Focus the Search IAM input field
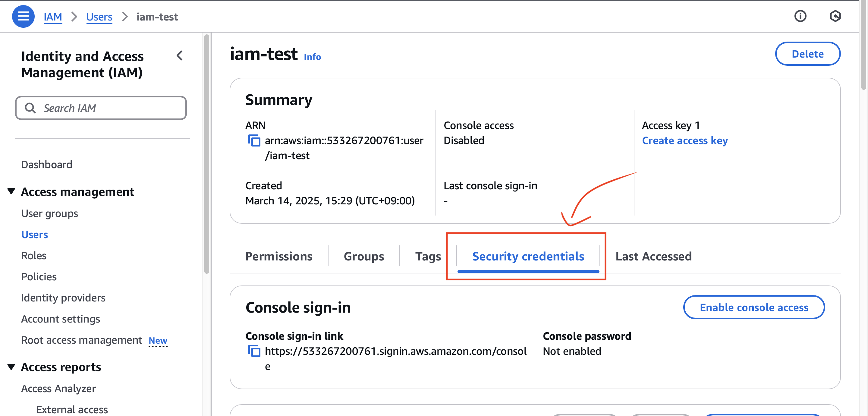 101,108
